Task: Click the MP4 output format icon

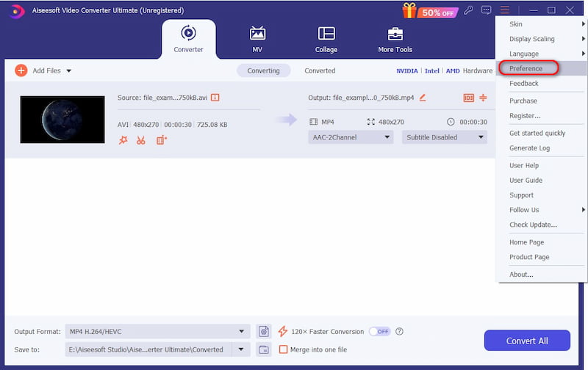Action: coord(314,122)
